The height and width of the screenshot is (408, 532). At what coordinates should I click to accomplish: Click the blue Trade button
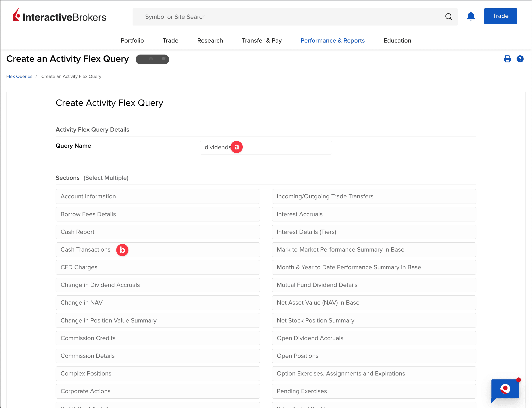point(500,16)
